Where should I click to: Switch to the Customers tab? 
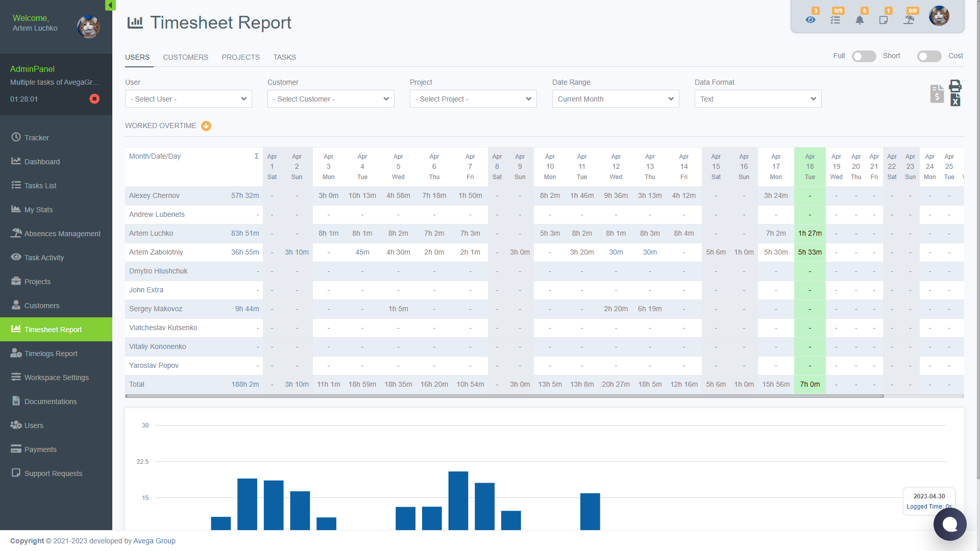coord(185,57)
